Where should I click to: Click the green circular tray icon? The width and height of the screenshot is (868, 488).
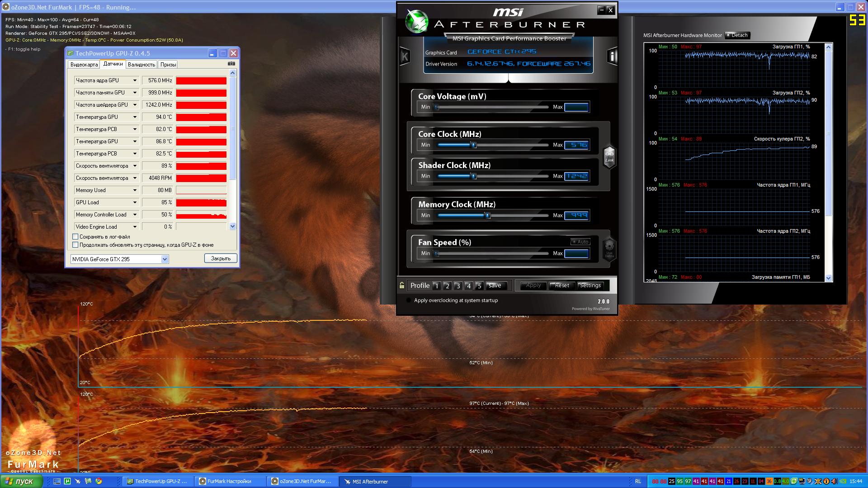coord(794,481)
